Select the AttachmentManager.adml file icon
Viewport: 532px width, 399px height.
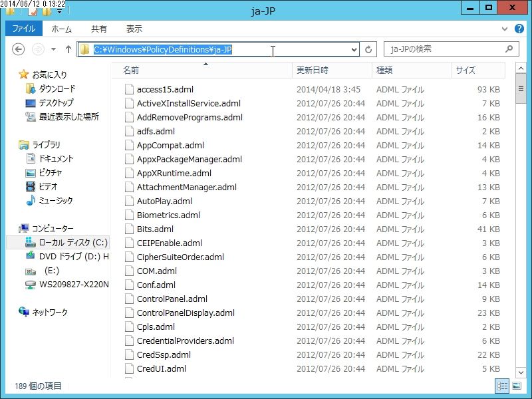(x=129, y=187)
